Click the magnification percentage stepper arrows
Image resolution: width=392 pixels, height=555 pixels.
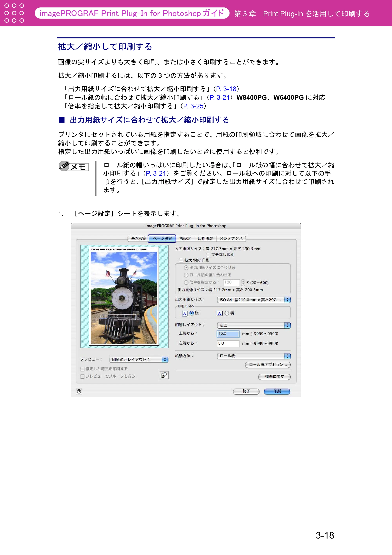point(243,282)
